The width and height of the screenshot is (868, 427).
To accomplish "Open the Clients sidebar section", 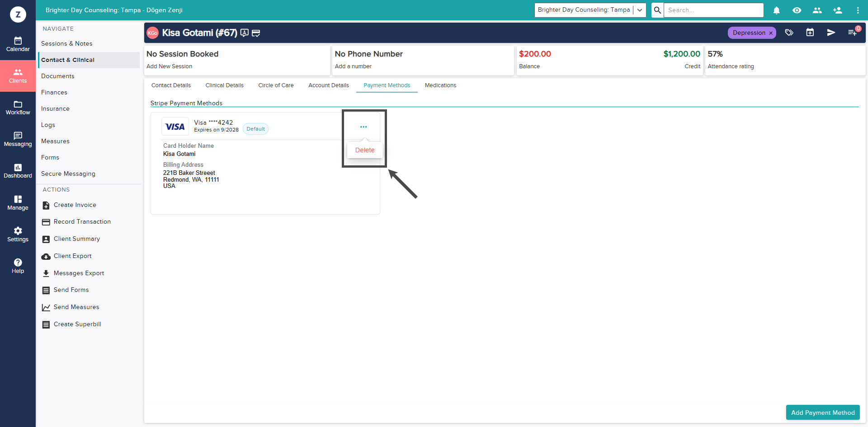I will point(18,76).
